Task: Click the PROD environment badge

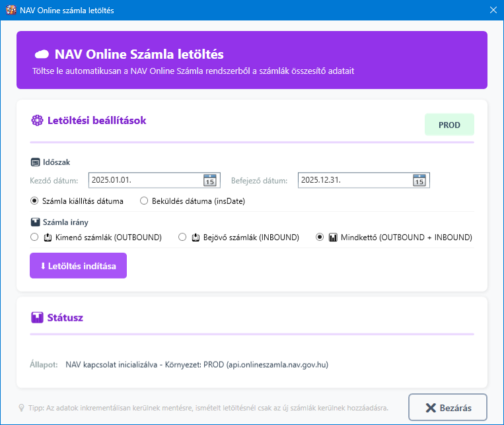Action: tap(449, 125)
